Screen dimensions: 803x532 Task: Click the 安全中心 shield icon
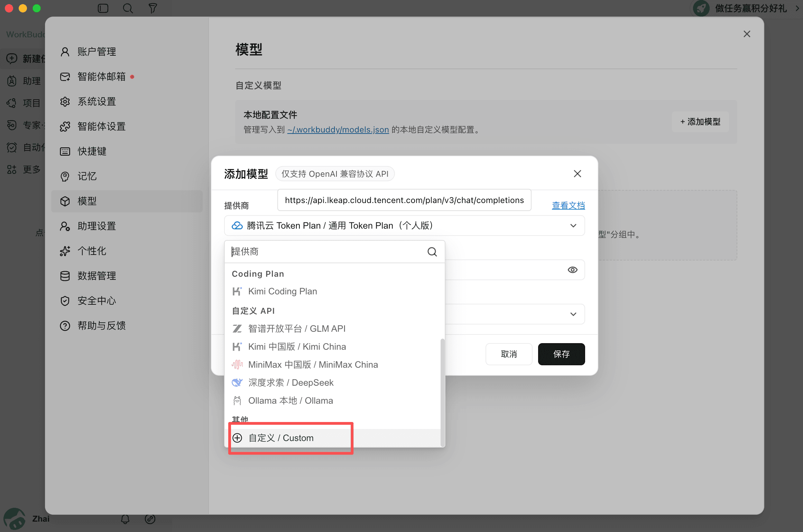coord(65,301)
